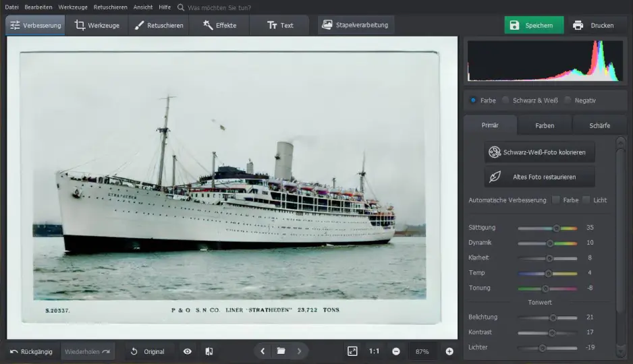Click Altes Foto restaurieren button

(539, 177)
